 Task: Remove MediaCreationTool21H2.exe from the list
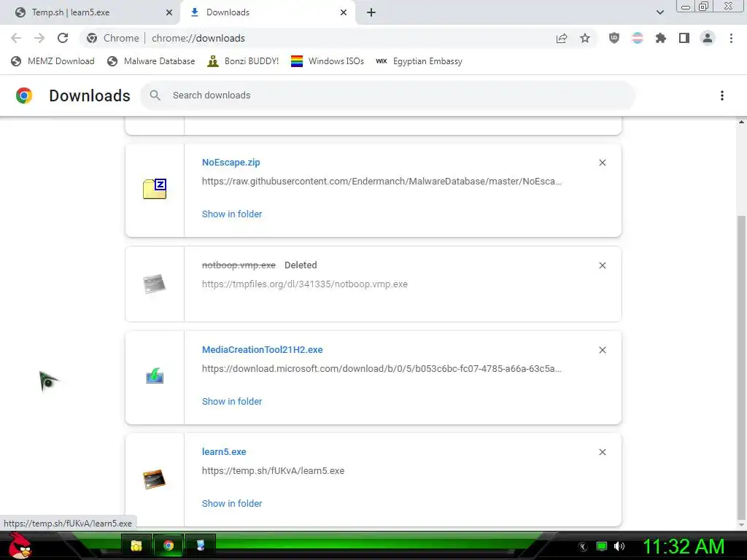point(602,351)
